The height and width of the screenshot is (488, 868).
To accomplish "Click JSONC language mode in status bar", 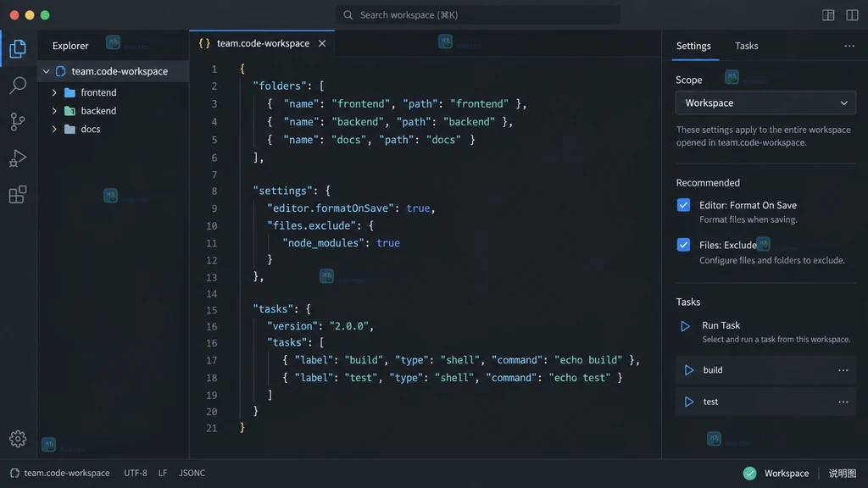I will (x=192, y=473).
